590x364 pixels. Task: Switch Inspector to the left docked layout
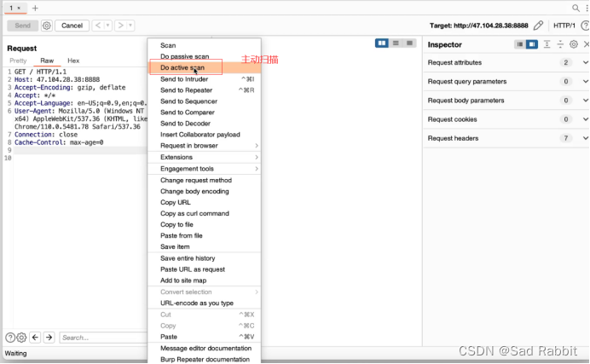click(520, 44)
